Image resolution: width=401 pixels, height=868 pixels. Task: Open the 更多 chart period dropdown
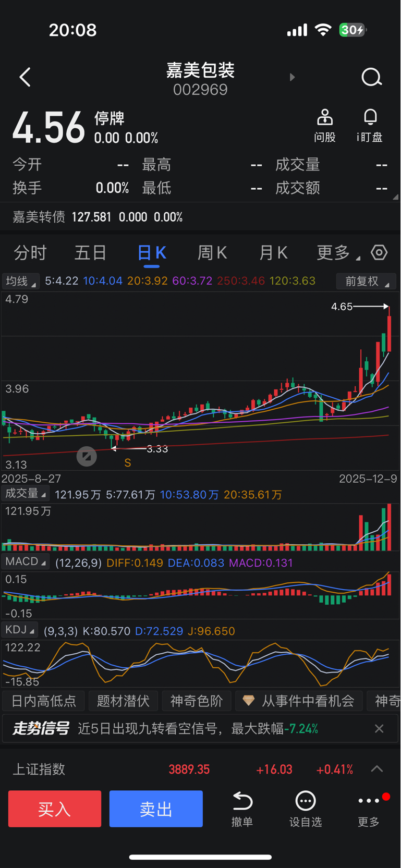(338, 252)
